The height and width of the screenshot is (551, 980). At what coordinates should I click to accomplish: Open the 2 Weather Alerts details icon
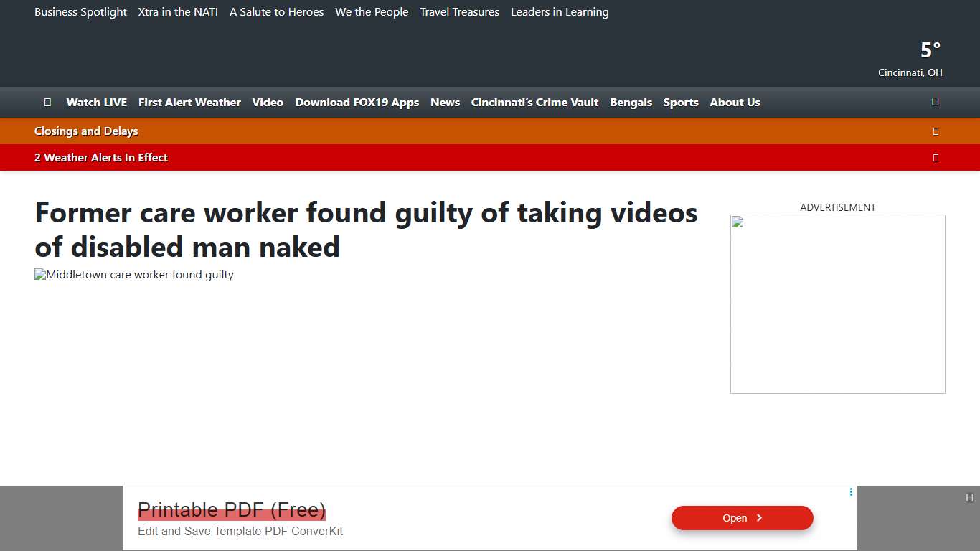[x=936, y=158]
